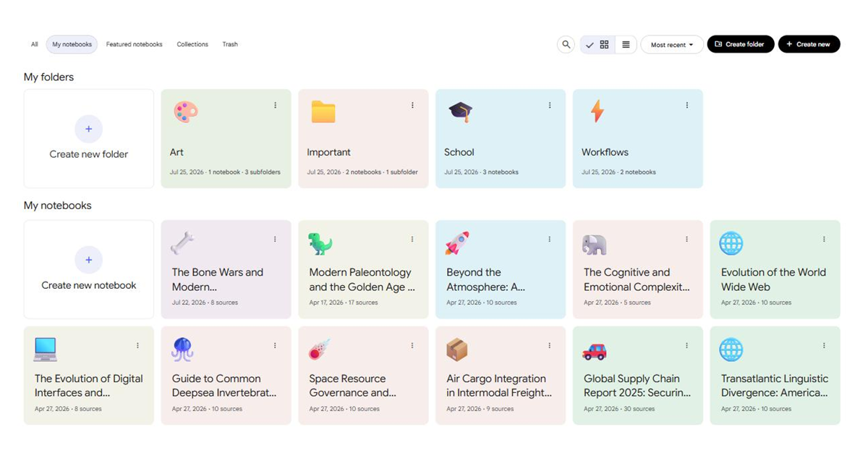Click the package box icon on Air Cargo Integration
Image resolution: width=868 pixels, height=456 pixels.
coord(456,350)
